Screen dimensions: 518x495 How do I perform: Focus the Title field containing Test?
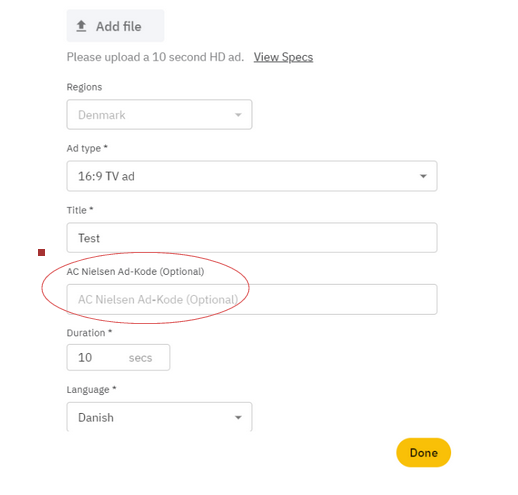[252, 238]
